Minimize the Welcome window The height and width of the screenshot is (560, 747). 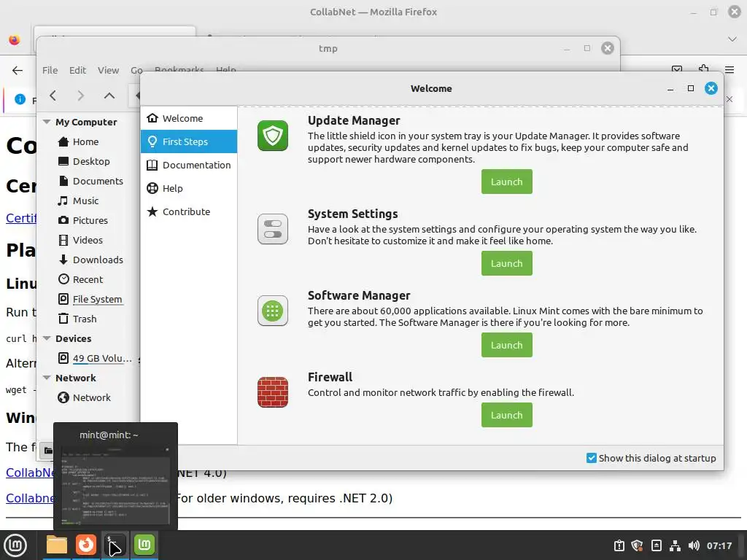coord(670,88)
